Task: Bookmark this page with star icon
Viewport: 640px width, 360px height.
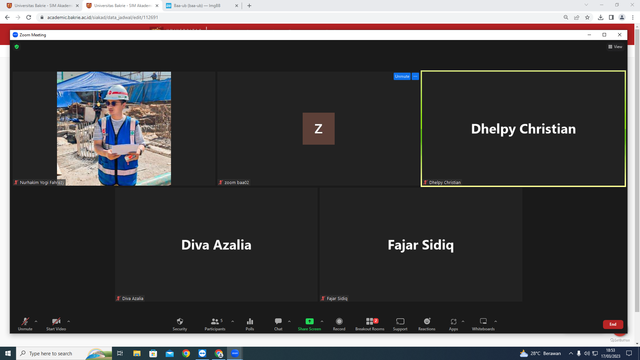Action: 587,18
